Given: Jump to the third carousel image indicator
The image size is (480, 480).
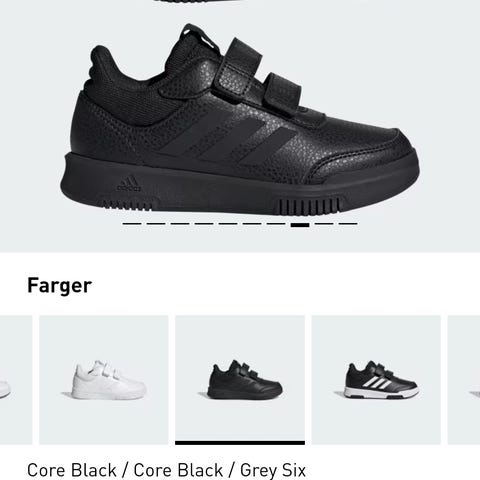Looking at the screenshot, I should [180, 224].
